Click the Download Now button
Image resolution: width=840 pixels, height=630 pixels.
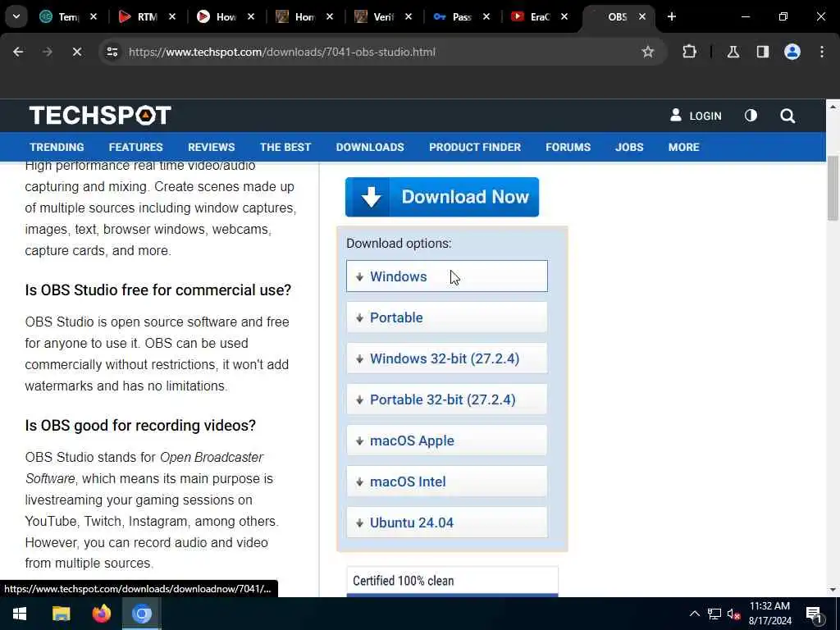[442, 197]
